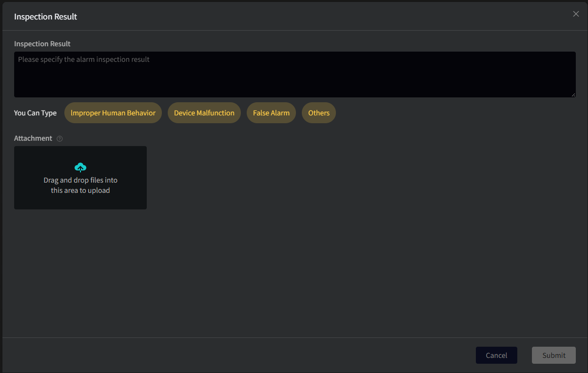Select the Improper Human Behavior quick tag

[x=113, y=113]
